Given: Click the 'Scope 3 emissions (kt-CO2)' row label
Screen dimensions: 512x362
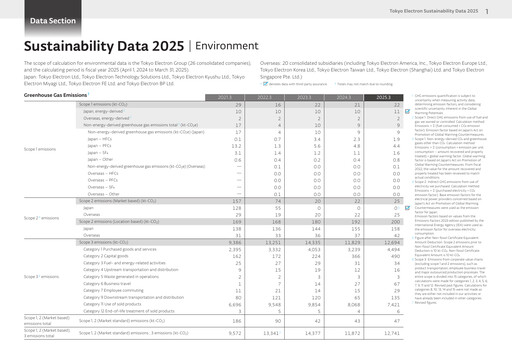Looking at the screenshot, I should click(103, 242).
